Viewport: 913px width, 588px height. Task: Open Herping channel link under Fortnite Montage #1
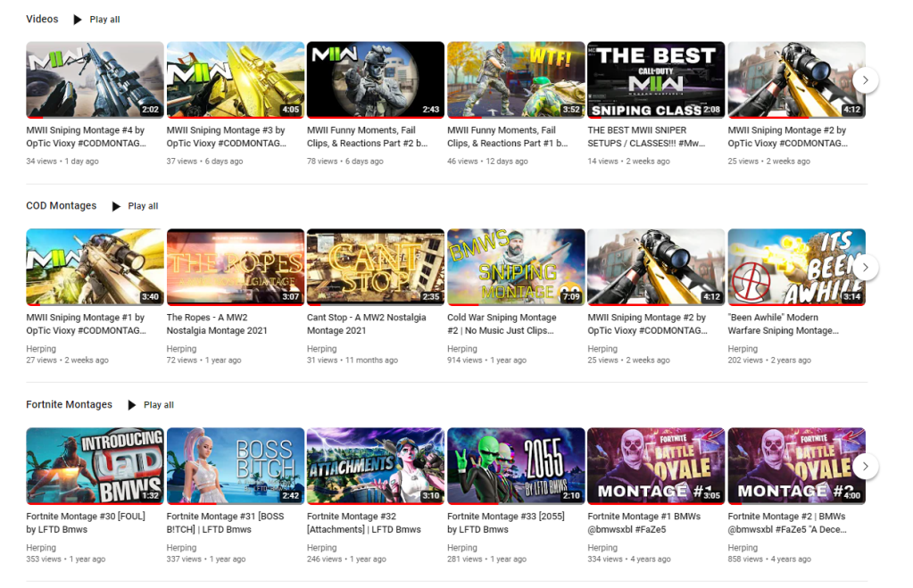tap(602, 548)
